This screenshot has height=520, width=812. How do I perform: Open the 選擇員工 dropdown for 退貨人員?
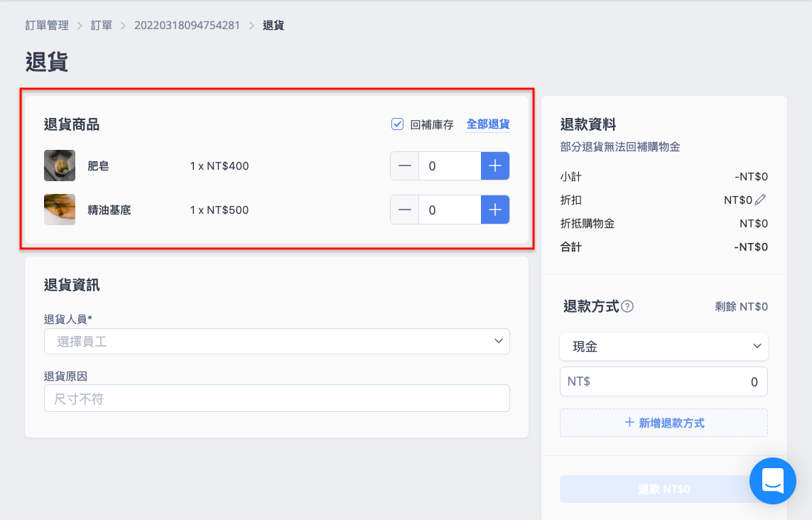276,341
